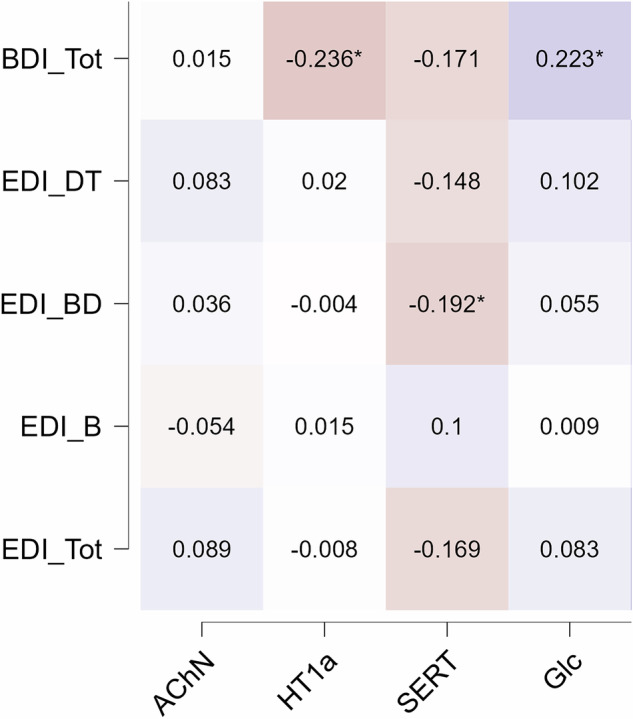This screenshot has height=719, width=633.
Task: Click the EDI_BD SERT cell -0.192*
Action: 447,304
